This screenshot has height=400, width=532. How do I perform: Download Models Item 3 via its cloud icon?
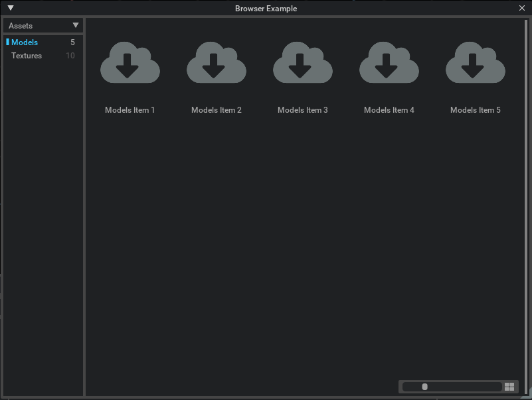[303, 63]
